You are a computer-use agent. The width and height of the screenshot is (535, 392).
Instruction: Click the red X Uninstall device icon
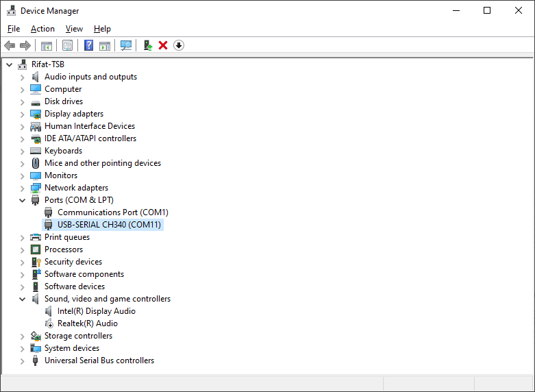click(x=163, y=45)
